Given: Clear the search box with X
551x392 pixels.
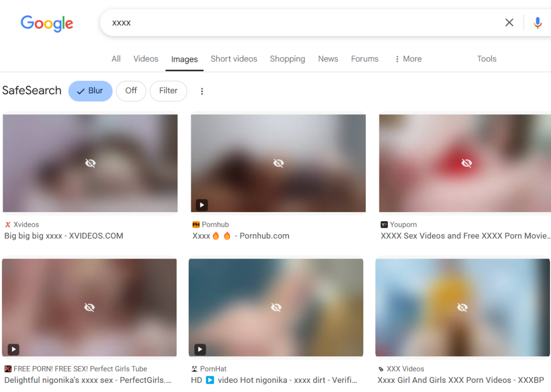Looking at the screenshot, I should (x=509, y=22).
